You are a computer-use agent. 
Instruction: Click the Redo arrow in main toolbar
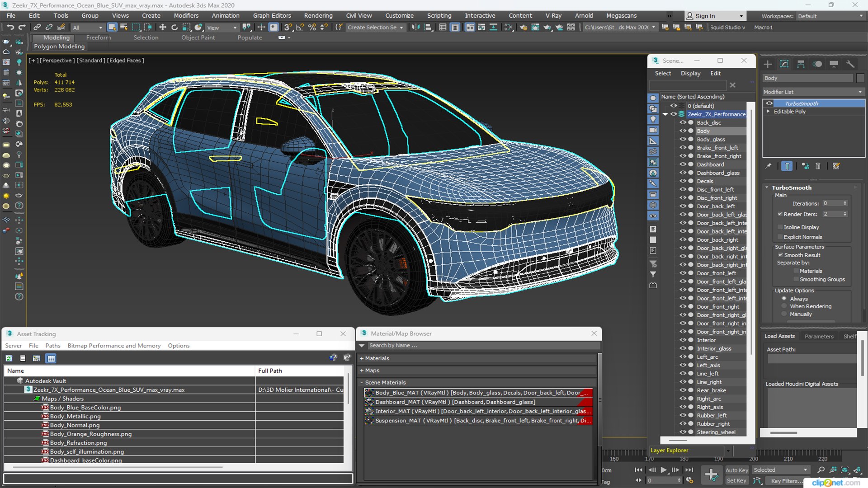pyautogui.click(x=22, y=28)
